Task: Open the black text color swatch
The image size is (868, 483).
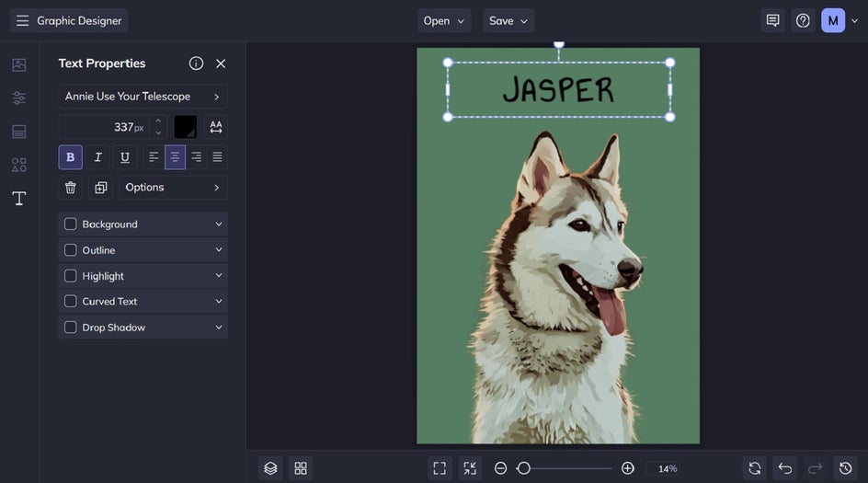Action: click(x=186, y=127)
